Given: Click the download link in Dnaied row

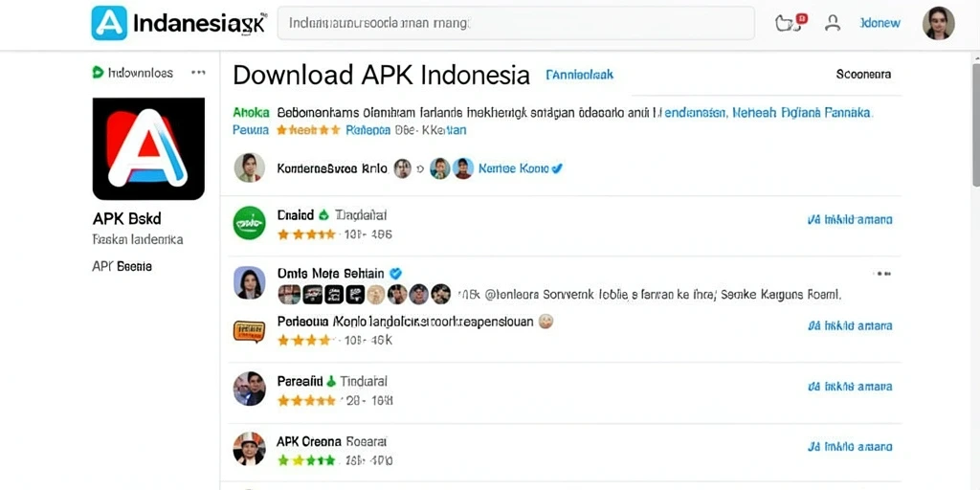Looking at the screenshot, I should [x=850, y=220].
